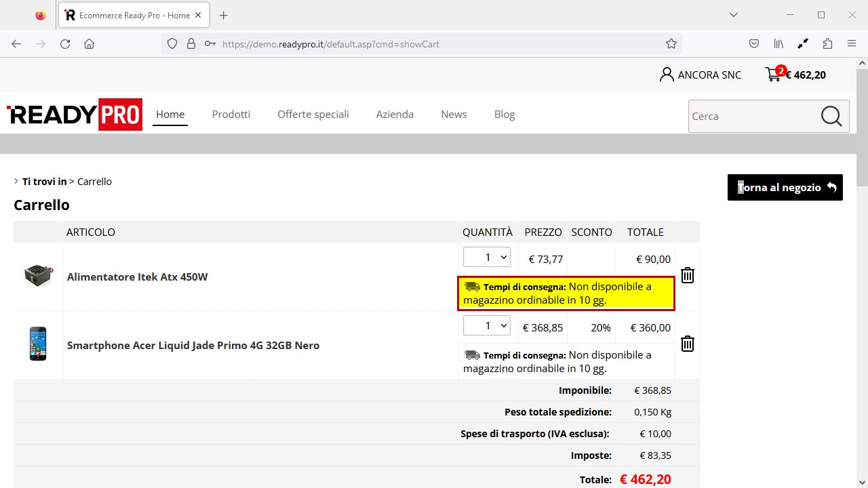Delete Alimentatore Itek Atx 450W from cart
The height and width of the screenshot is (488, 868).
point(688,275)
